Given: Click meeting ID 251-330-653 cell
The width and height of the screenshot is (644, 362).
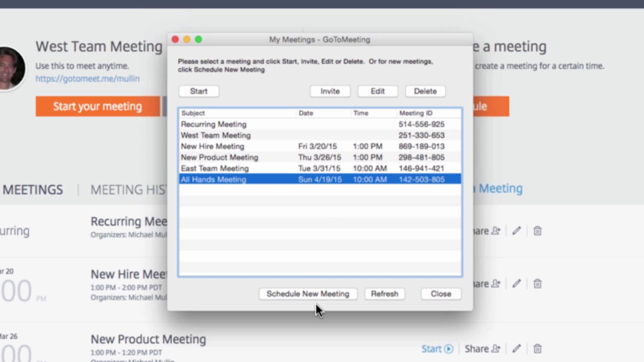Looking at the screenshot, I should coord(422,135).
